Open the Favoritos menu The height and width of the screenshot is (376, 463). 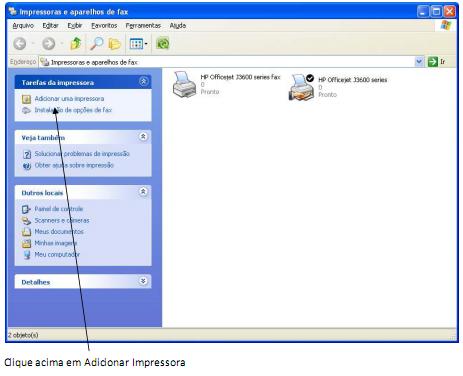click(x=104, y=26)
